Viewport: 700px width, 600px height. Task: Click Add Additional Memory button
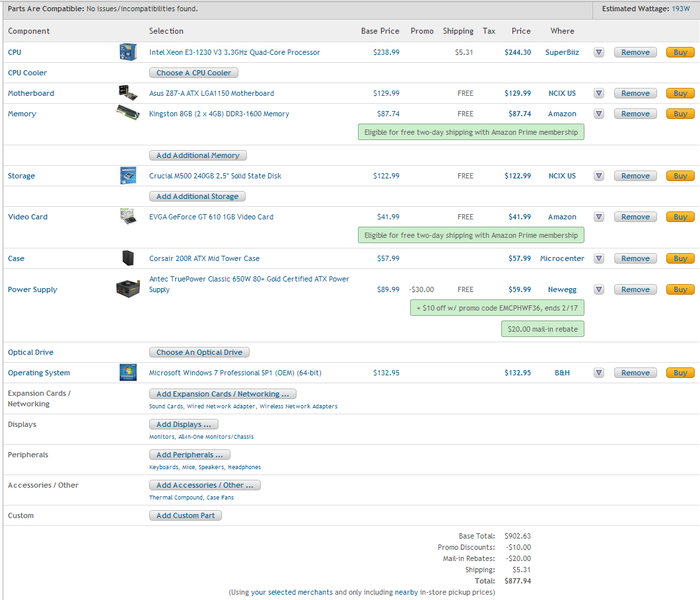[x=197, y=155]
